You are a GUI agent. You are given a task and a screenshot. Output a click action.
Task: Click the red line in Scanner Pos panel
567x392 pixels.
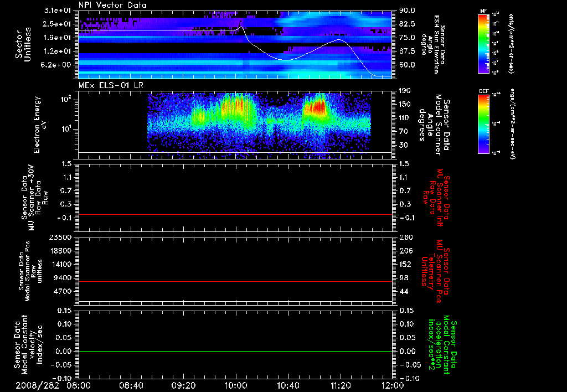pos(235,281)
